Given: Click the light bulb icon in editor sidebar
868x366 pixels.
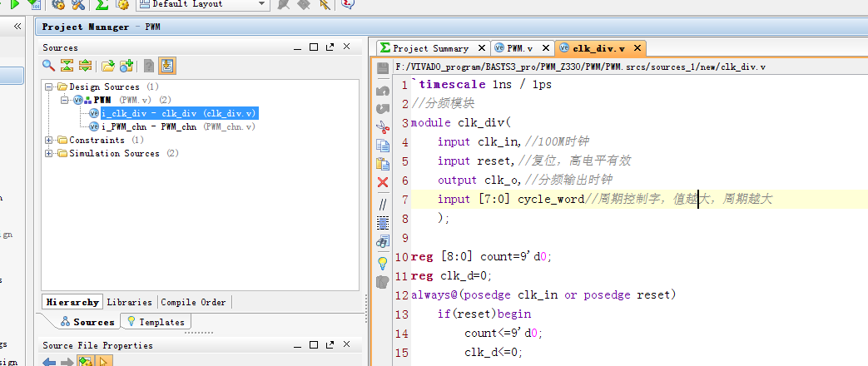Looking at the screenshot, I should click(383, 263).
